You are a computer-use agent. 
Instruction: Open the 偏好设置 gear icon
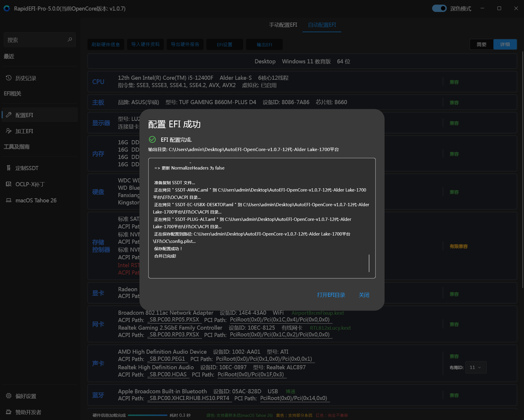[x=9, y=396]
